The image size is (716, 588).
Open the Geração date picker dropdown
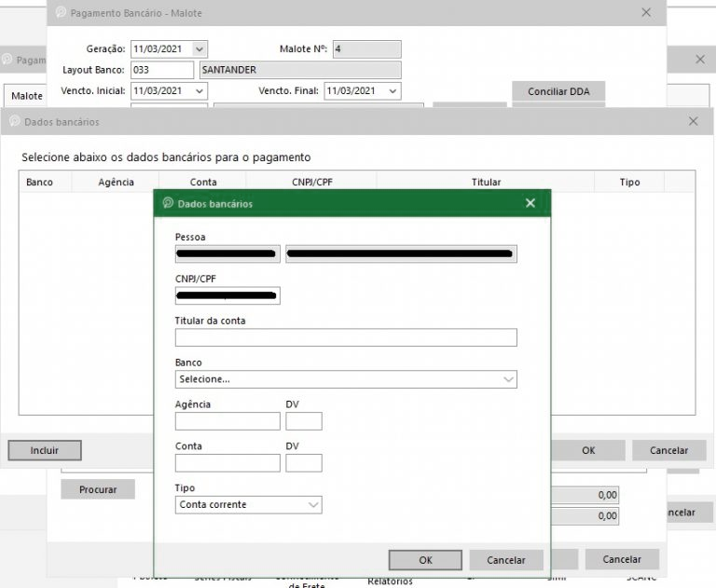pyautogui.click(x=200, y=48)
